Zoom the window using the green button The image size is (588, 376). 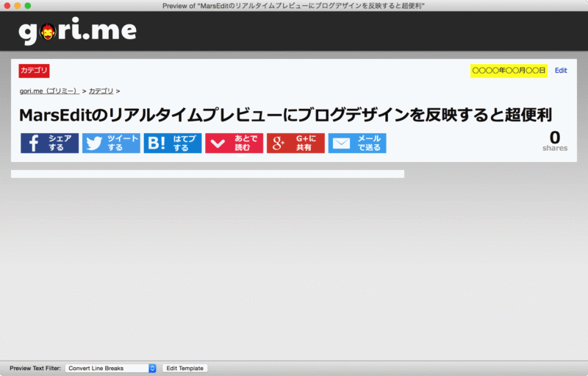click(28, 5)
